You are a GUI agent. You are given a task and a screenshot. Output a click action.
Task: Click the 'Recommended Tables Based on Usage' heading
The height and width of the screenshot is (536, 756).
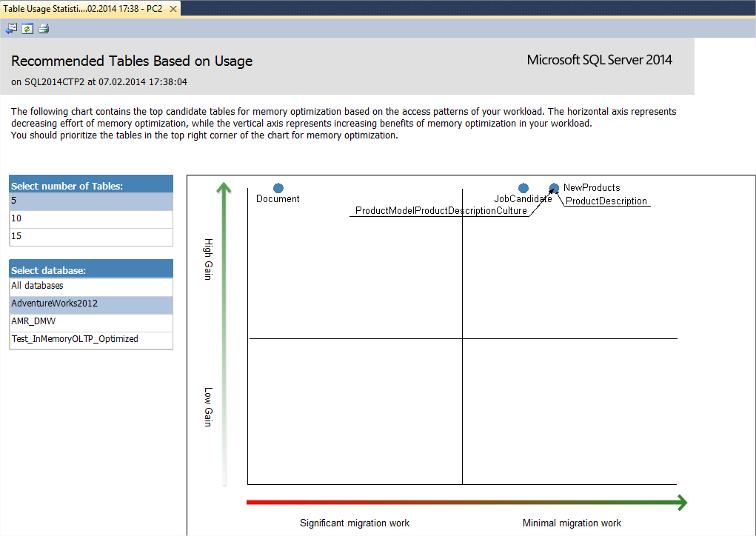point(132,61)
